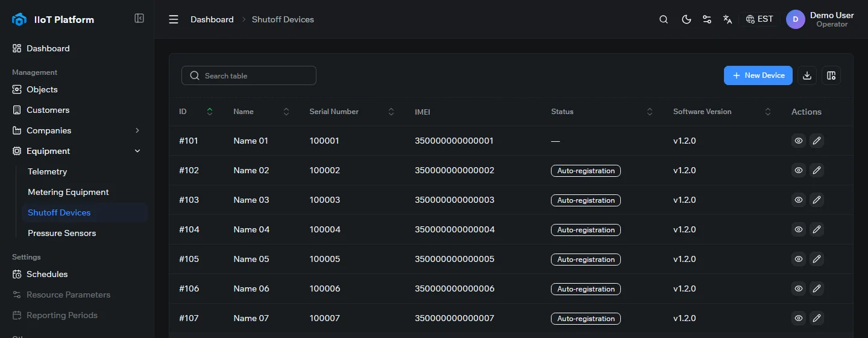Click Shutoff Devices breadcrumb
The height and width of the screenshot is (338, 868).
(283, 19)
